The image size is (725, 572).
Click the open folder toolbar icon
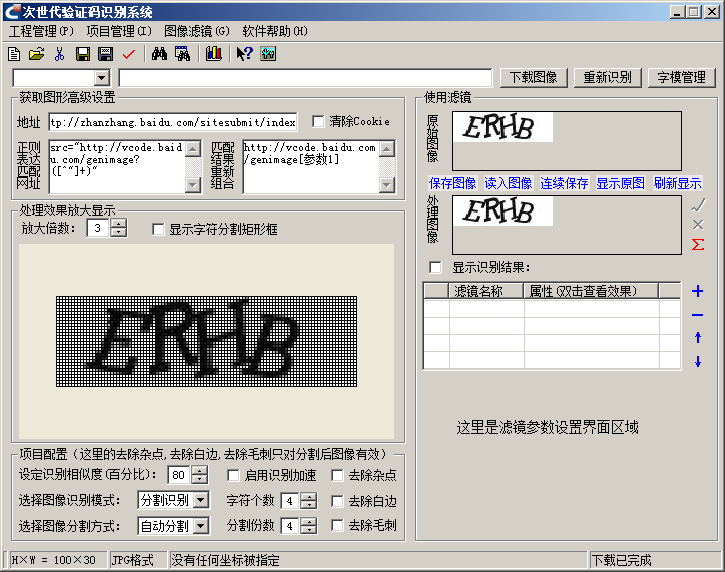tap(36, 54)
